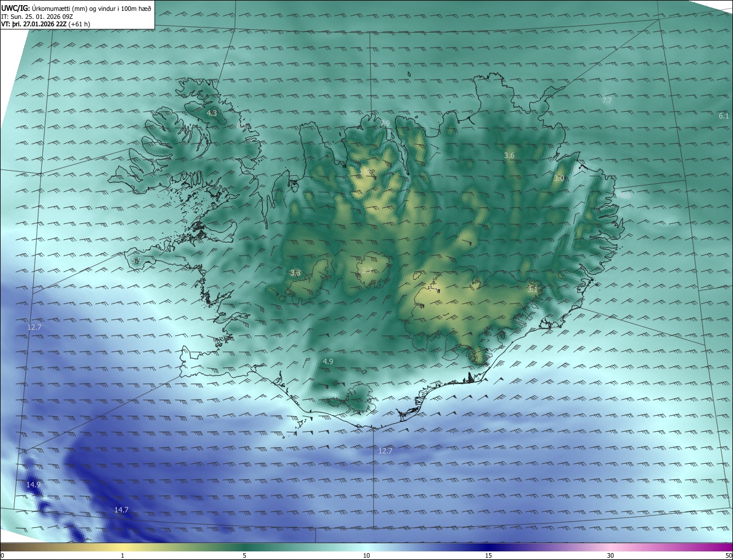This screenshot has height=560, width=733.
Task: Click the 6.1 value near the map's east edge
Action: [x=724, y=116]
